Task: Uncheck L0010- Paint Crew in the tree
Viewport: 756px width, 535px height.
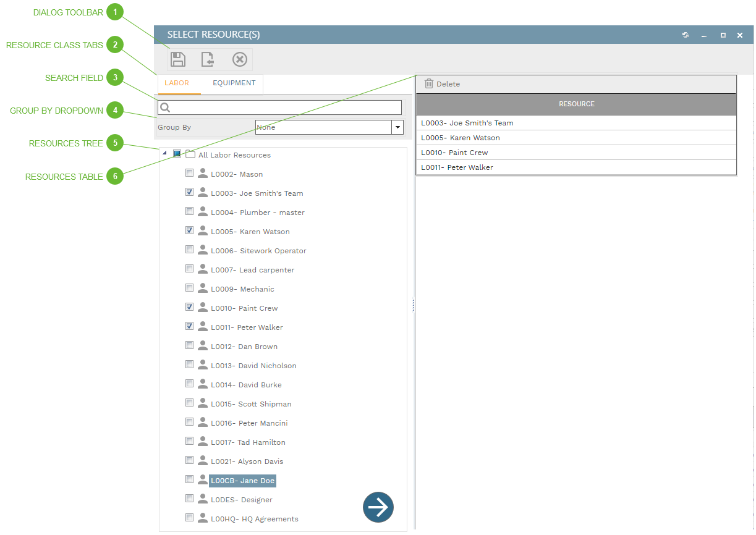Action: pos(189,306)
